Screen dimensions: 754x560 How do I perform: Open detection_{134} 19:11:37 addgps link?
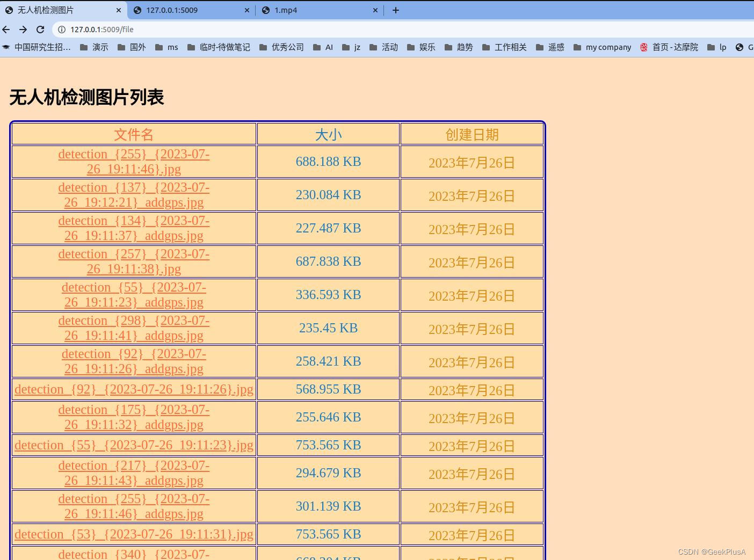click(x=134, y=228)
